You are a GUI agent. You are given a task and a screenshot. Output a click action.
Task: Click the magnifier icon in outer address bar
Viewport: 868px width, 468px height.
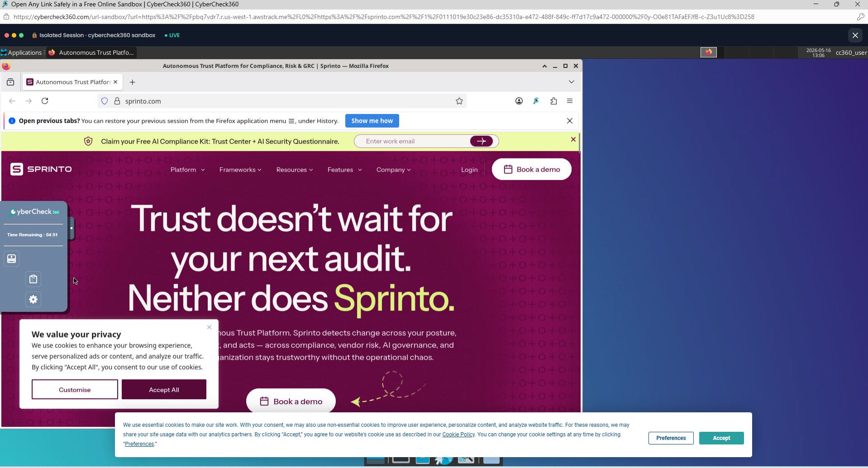[x=860, y=17]
